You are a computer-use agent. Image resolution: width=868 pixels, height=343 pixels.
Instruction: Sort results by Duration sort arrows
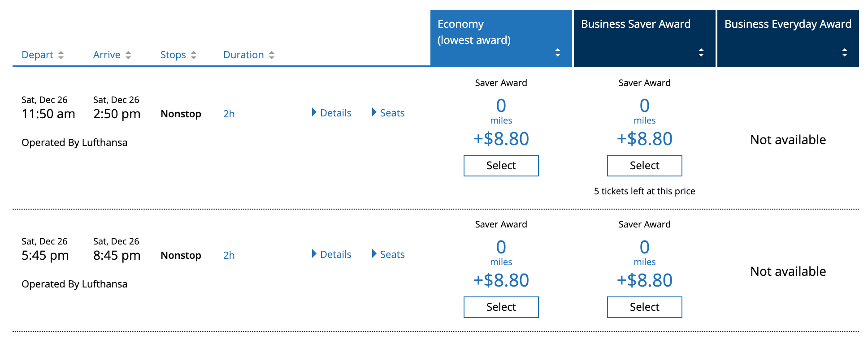pos(272,55)
